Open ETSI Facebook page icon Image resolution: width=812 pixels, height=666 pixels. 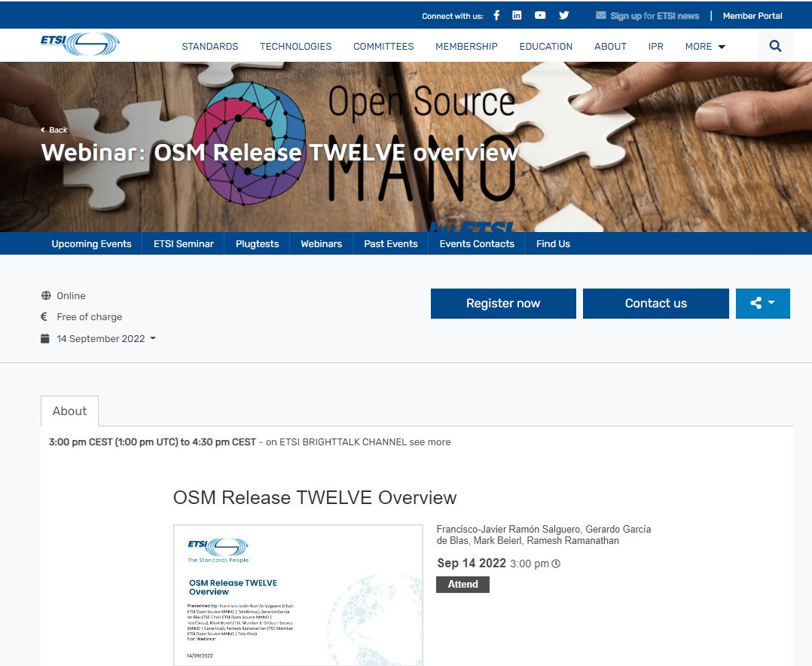pos(496,16)
